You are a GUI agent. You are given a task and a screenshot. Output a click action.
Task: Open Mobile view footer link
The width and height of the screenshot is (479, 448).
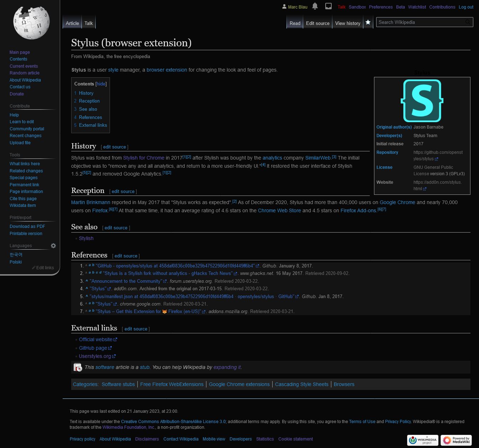[214, 439]
